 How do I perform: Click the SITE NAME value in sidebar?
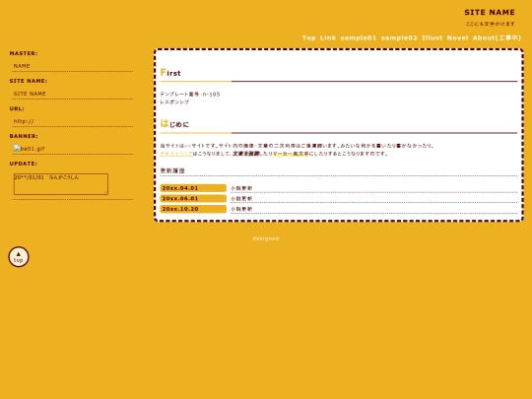(30, 94)
